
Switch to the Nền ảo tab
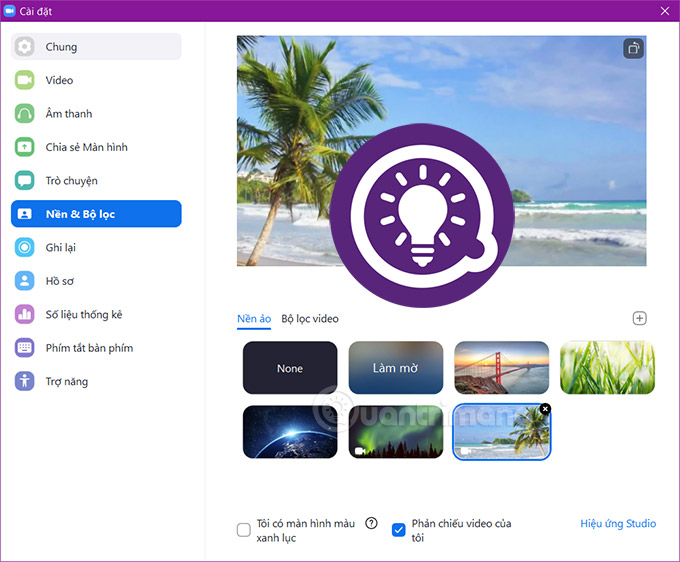coord(254,319)
